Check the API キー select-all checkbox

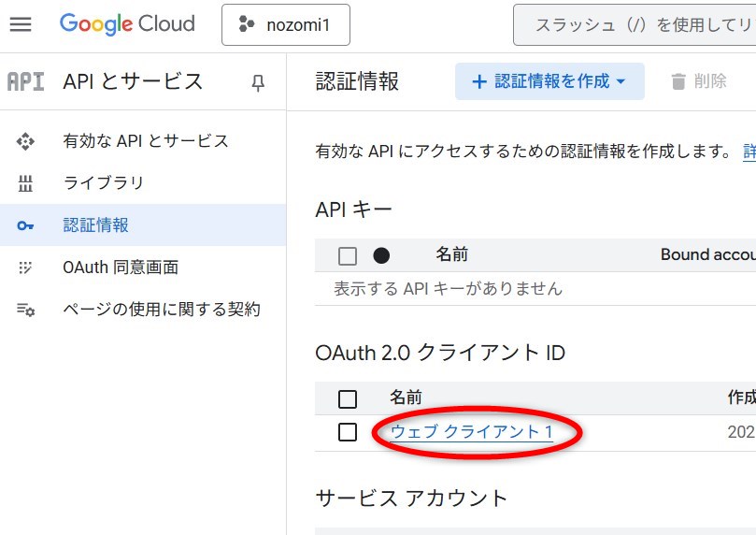point(348,255)
